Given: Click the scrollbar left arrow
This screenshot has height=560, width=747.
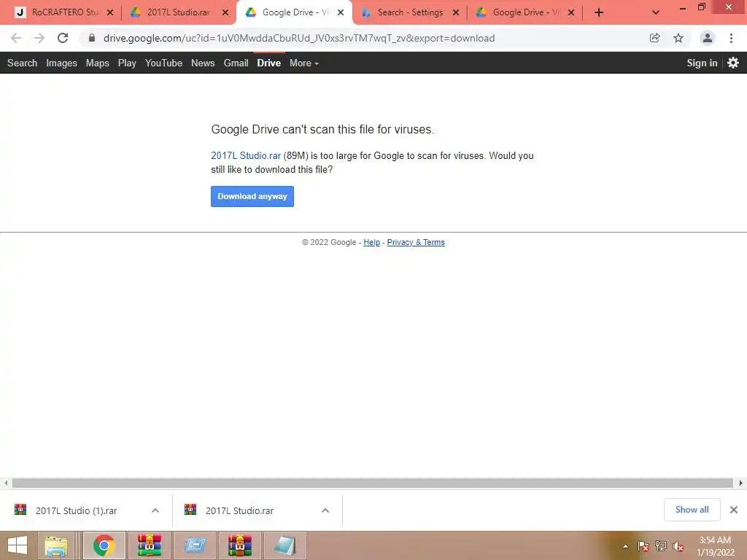Looking at the screenshot, I should click(x=5, y=483).
